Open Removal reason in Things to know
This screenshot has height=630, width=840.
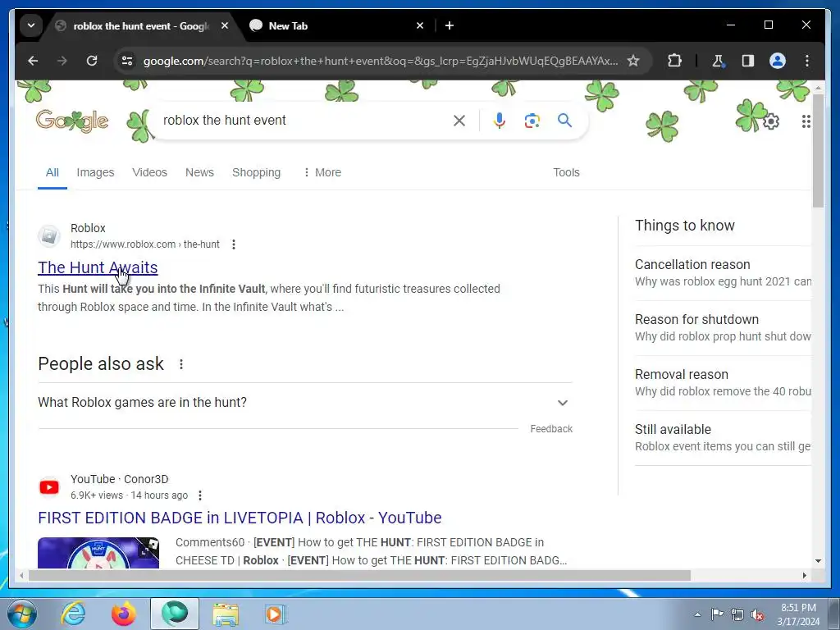point(723,382)
